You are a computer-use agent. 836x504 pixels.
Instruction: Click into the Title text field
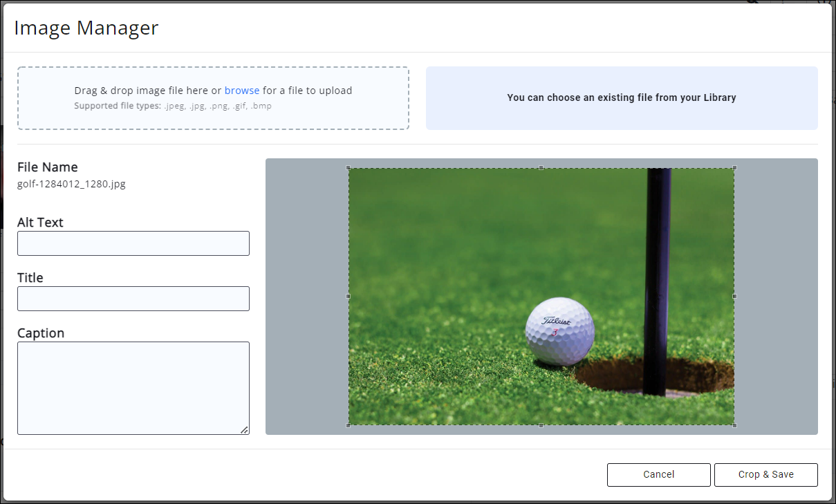pyautogui.click(x=133, y=299)
